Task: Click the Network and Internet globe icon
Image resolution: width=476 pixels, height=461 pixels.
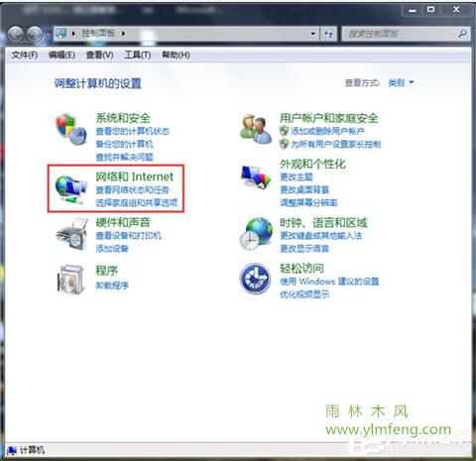Action: [x=70, y=189]
